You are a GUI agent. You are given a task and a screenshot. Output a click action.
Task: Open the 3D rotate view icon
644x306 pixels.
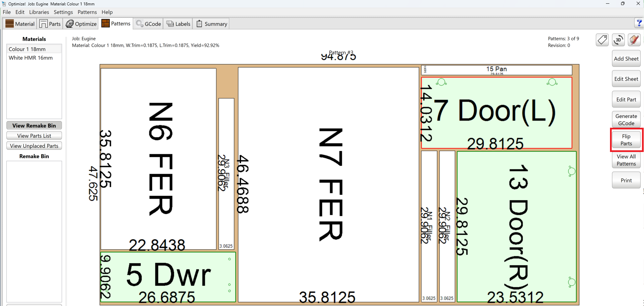618,40
